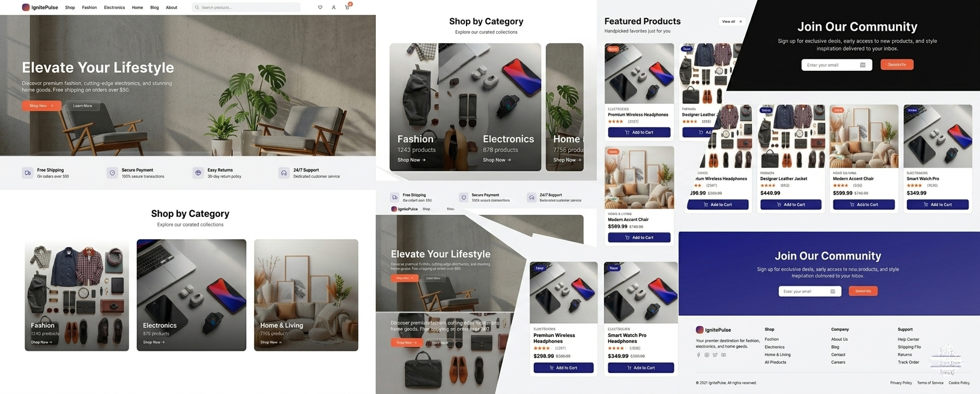Click the Twitter icon in the footer
Screen dimensions: 980x394
715,355
